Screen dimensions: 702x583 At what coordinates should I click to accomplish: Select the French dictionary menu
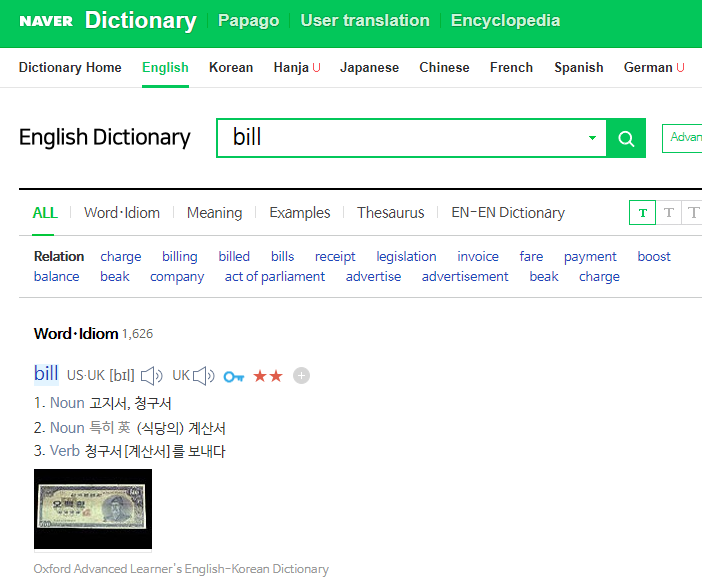click(x=511, y=68)
